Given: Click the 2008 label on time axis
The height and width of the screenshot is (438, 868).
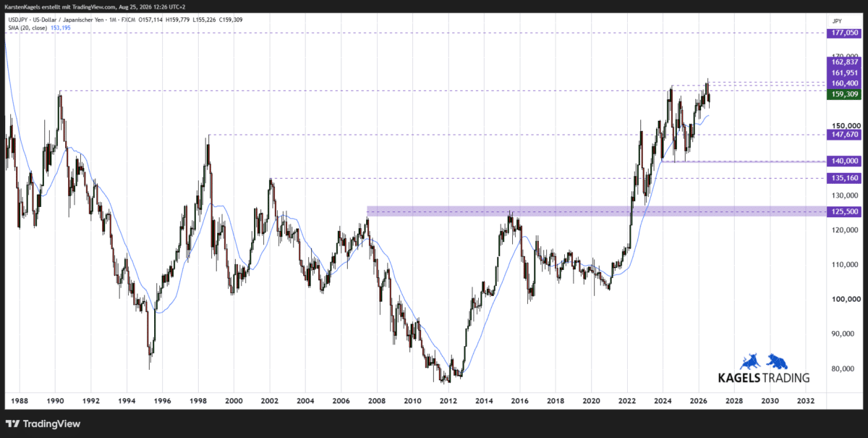Looking at the screenshot, I should tap(377, 400).
